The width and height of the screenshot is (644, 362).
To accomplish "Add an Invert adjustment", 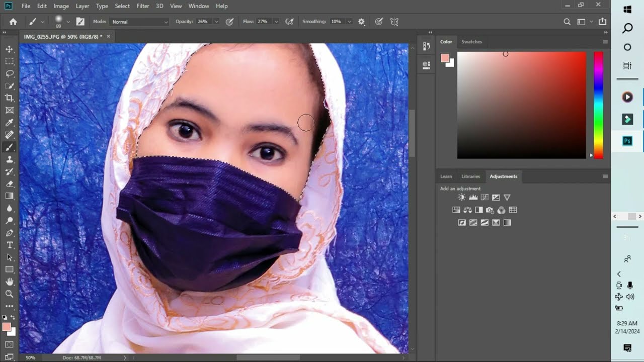I will click(x=462, y=222).
